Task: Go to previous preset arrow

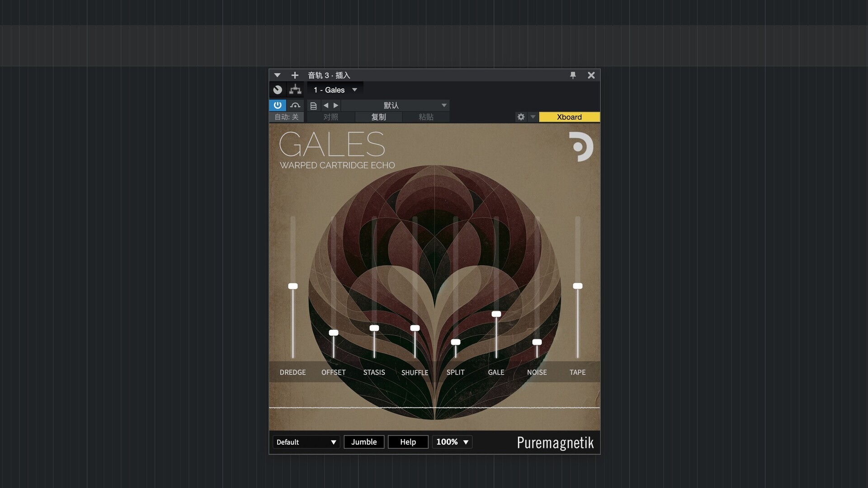Action: pyautogui.click(x=326, y=105)
